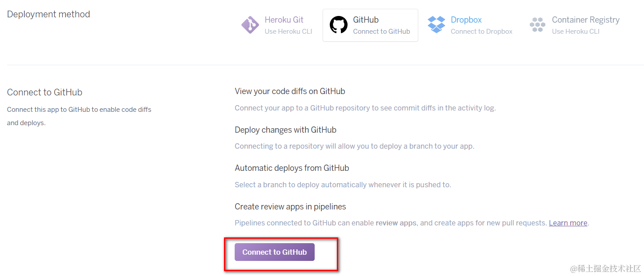
Task: Select the GitHub deployment method title
Action: [x=366, y=20]
